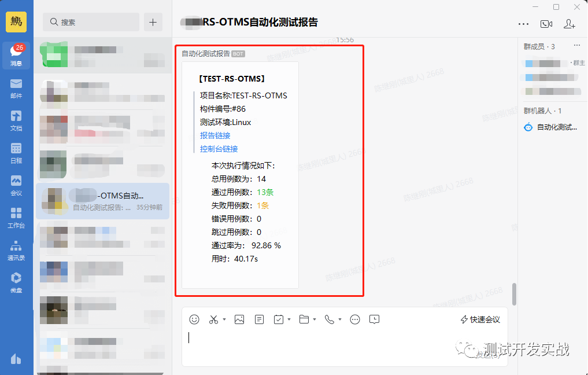Screen dimensions: 588x375
Task: Click the 群成员 · 3 heading
Action: (x=539, y=46)
